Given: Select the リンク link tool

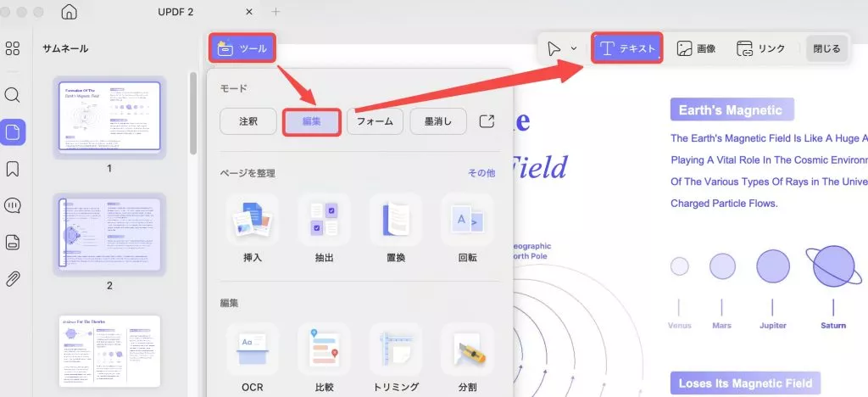Looking at the screenshot, I should coord(760,48).
